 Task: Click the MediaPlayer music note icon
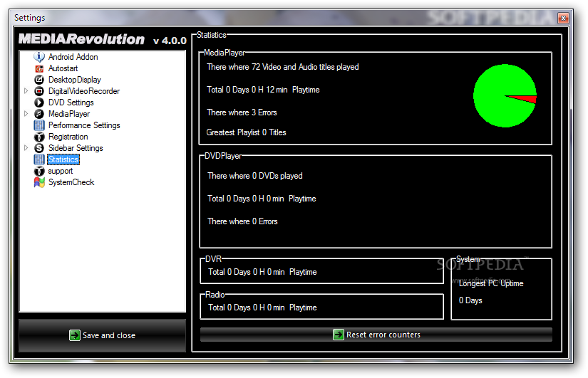point(39,114)
